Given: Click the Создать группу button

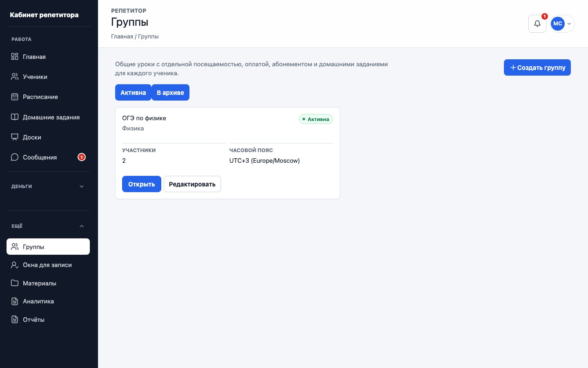Looking at the screenshot, I should (x=537, y=67).
